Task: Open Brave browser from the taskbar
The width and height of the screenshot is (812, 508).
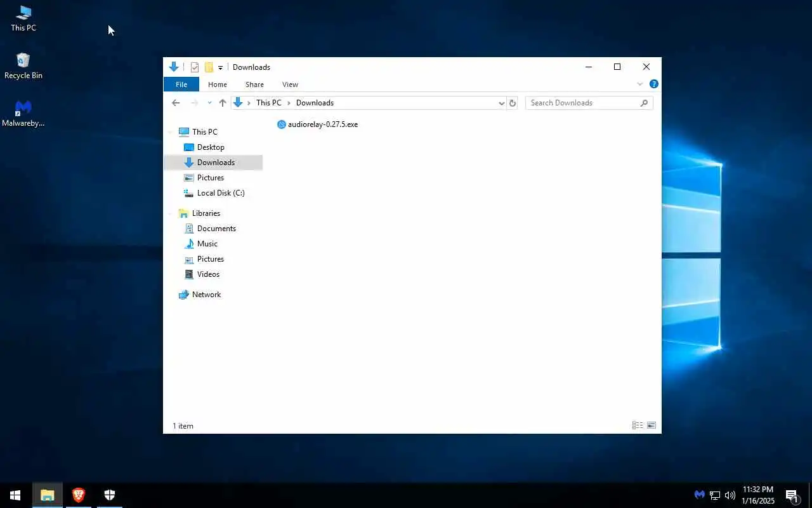Action: click(x=79, y=495)
